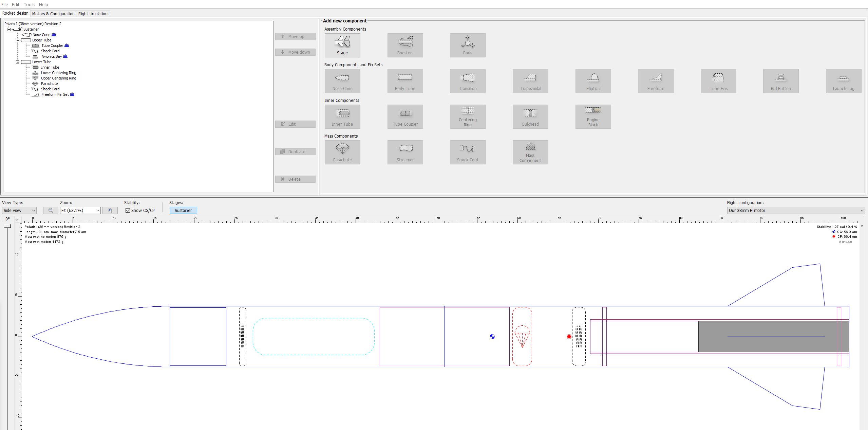This screenshot has height=430, width=868.
Task: Collapse the Upper Tube tree node
Action: point(18,40)
